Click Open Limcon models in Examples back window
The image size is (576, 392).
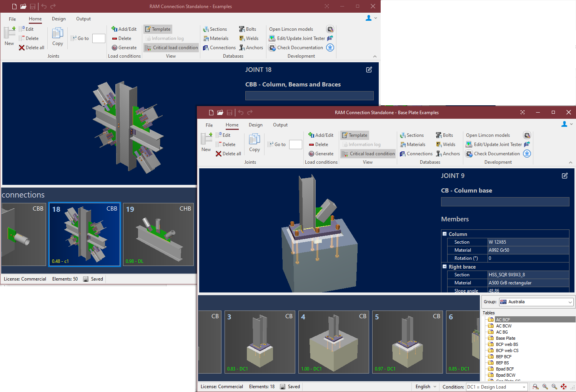click(x=291, y=29)
